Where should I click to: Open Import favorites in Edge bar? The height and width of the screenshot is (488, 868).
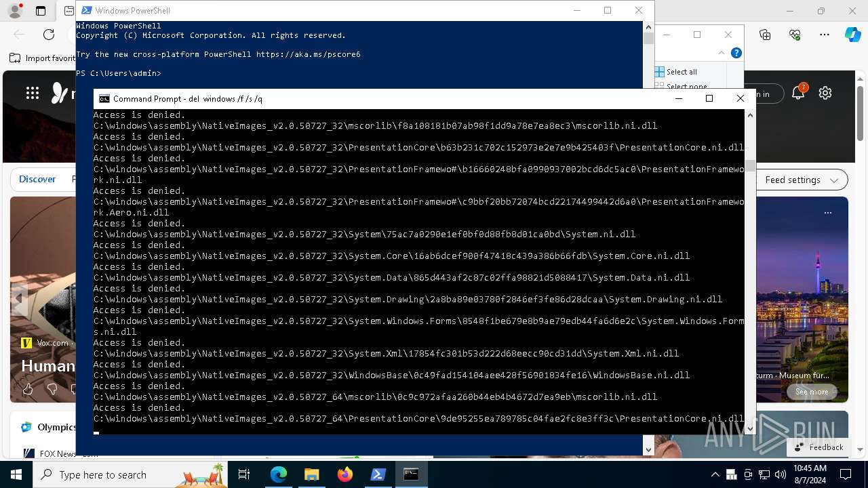[43, 58]
